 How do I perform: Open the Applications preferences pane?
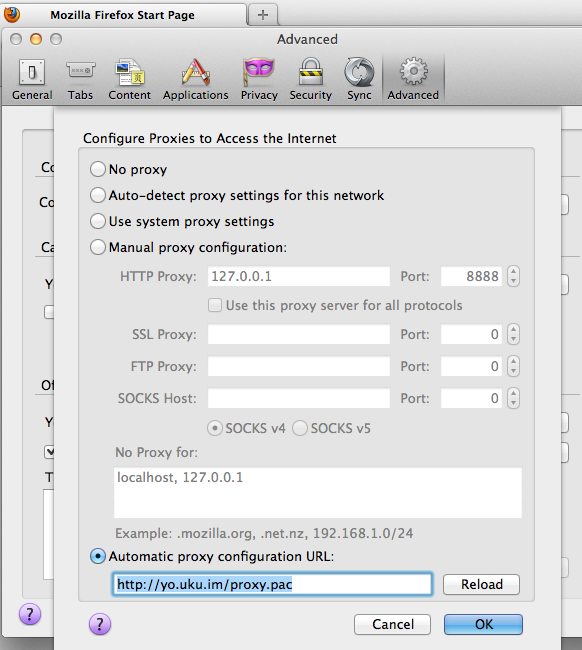195,80
